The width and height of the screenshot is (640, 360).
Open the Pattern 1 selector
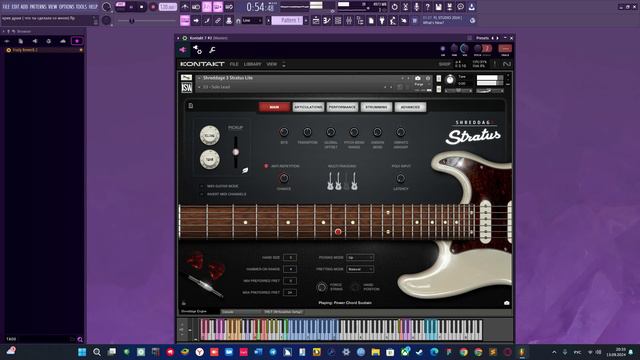288,20
